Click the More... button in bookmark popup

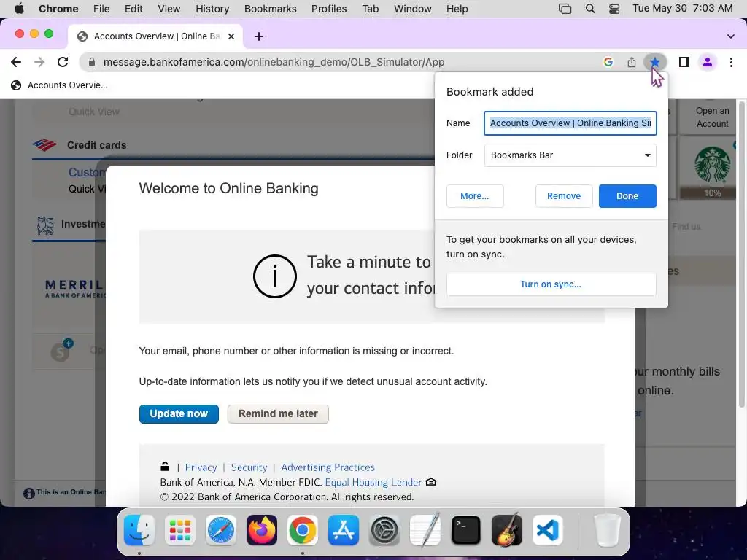tap(474, 195)
